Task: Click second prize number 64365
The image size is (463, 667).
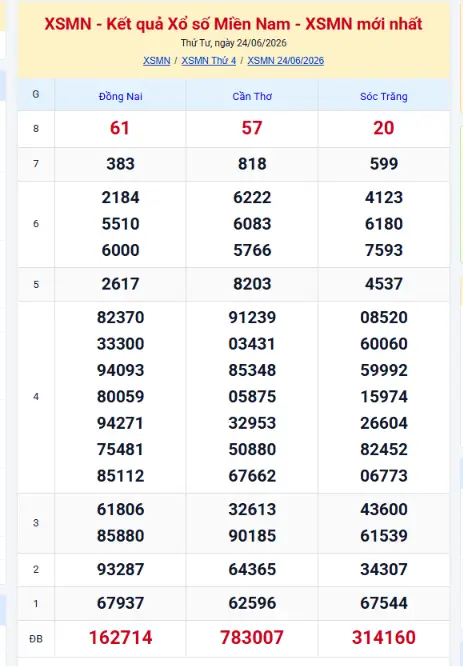Action: 252,569
